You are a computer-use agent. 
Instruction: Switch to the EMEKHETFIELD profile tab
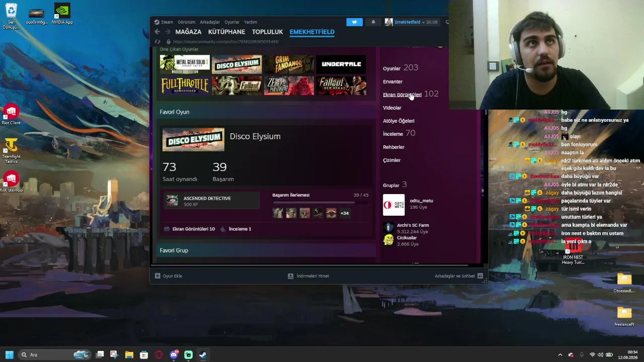[x=312, y=32]
